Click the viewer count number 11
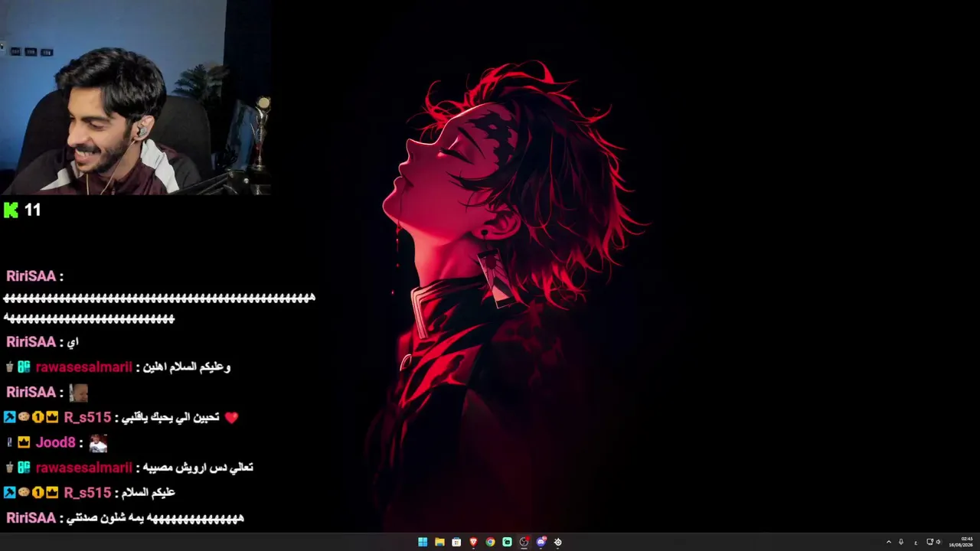This screenshot has height=551, width=980. click(x=32, y=210)
